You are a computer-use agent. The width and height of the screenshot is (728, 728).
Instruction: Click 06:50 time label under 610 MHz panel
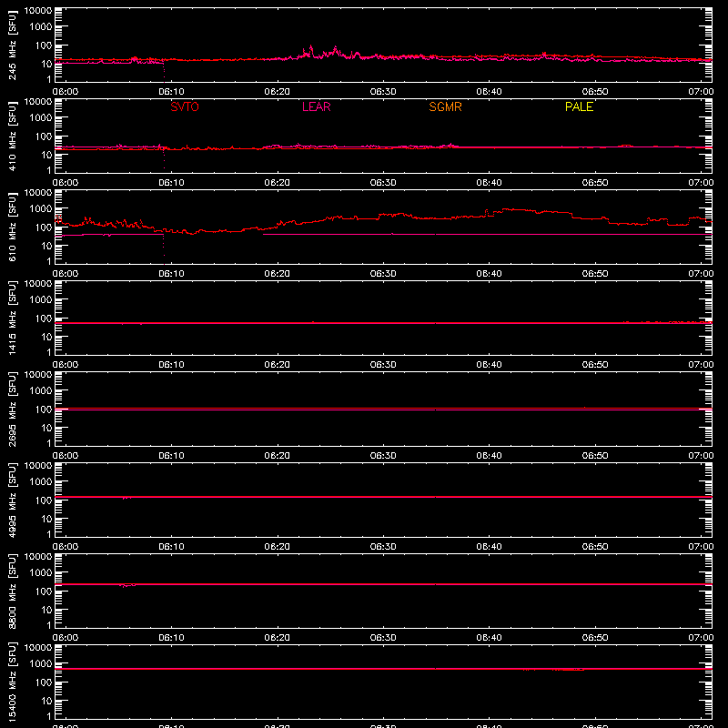(x=595, y=274)
